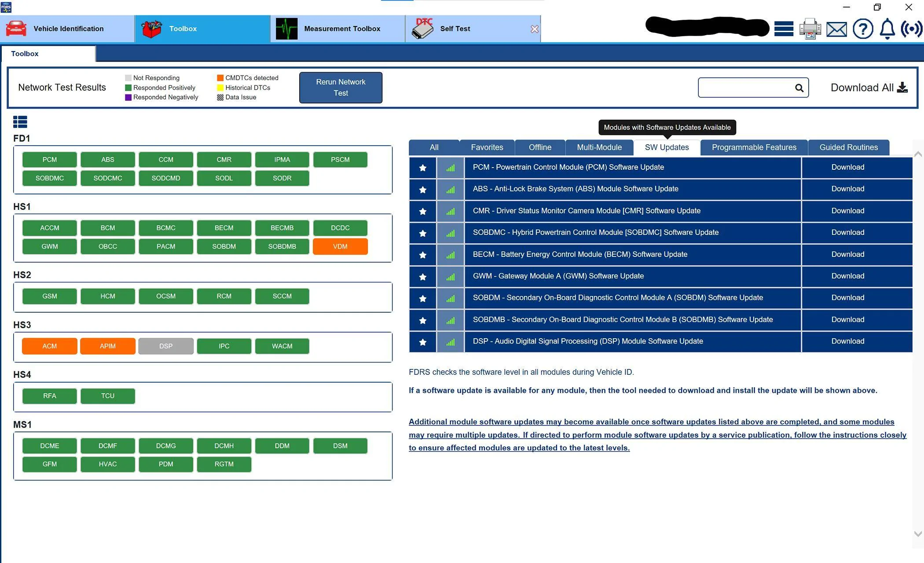Viewport: 924px width, 563px height.
Task: Select the Programmable Features tab
Action: pos(754,147)
